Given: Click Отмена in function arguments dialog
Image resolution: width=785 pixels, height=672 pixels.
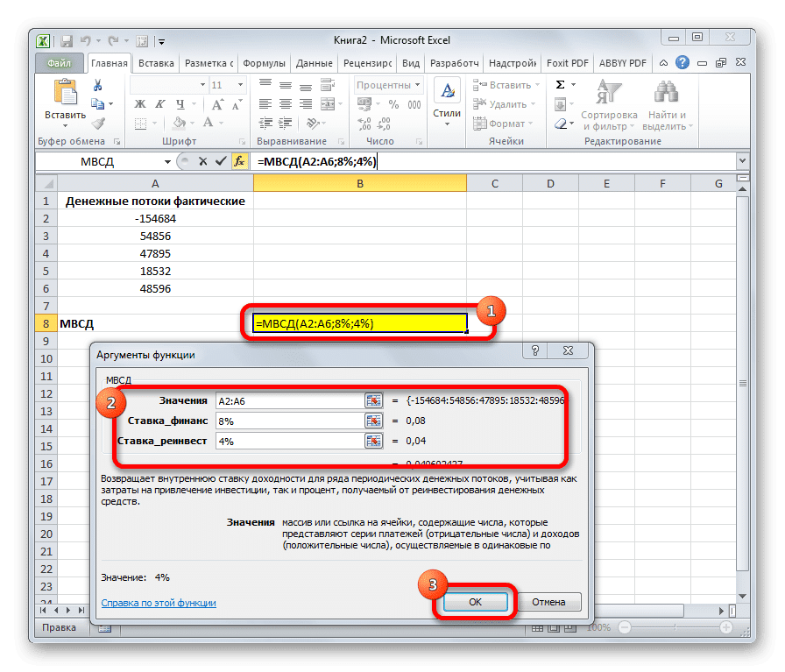Looking at the screenshot, I should (x=548, y=602).
